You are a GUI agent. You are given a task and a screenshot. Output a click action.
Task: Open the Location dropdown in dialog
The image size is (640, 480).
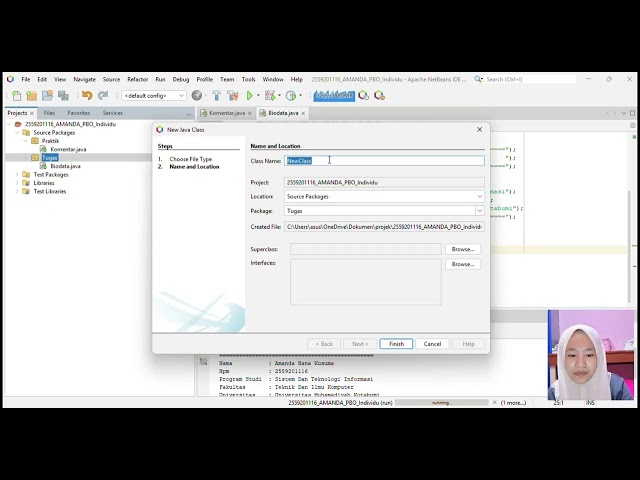(480, 196)
